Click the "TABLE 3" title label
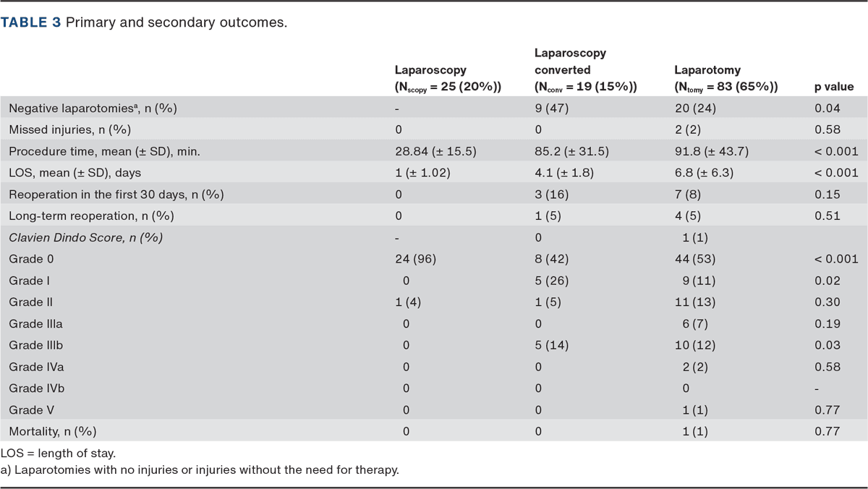The image size is (868, 489). coord(30,22)
